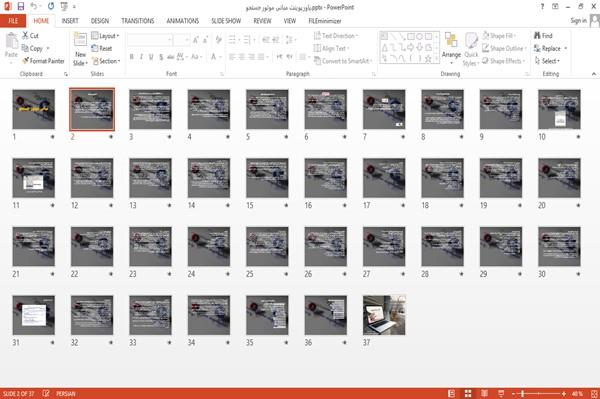Click the Save icon in quick access toolbar
600x399 pixels.
tap(21, 6)
